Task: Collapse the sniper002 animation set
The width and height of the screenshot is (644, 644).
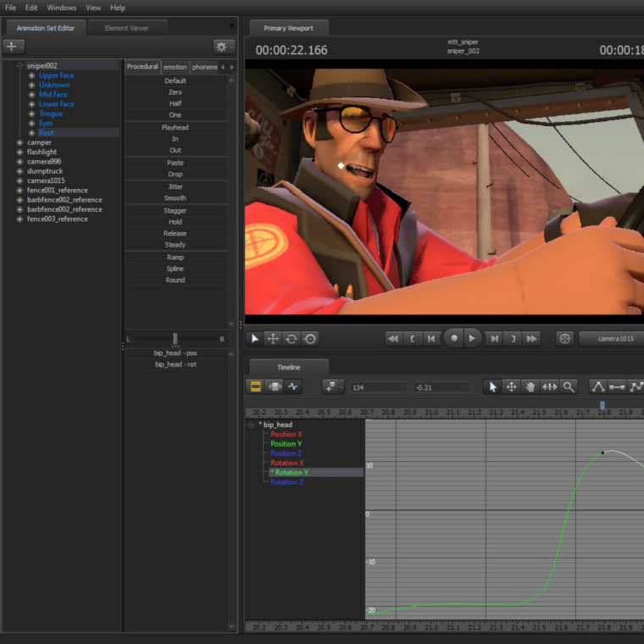Action: (x=19, y=66)
